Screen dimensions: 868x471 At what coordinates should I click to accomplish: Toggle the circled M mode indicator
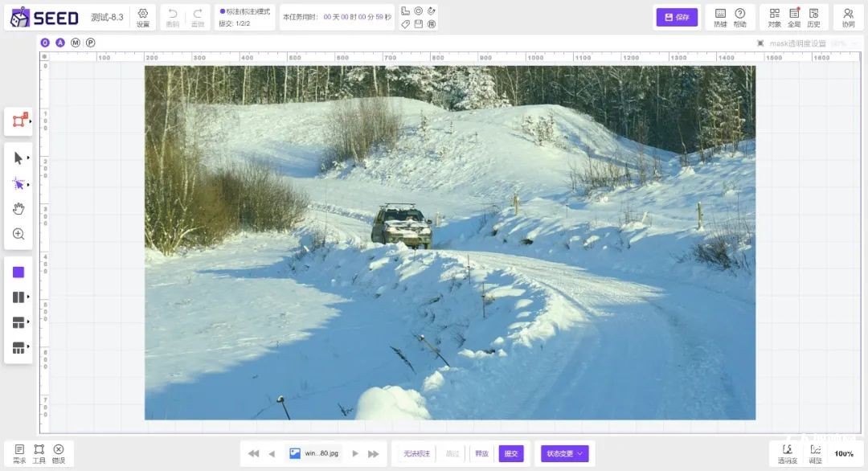click(x=76, y=43)
